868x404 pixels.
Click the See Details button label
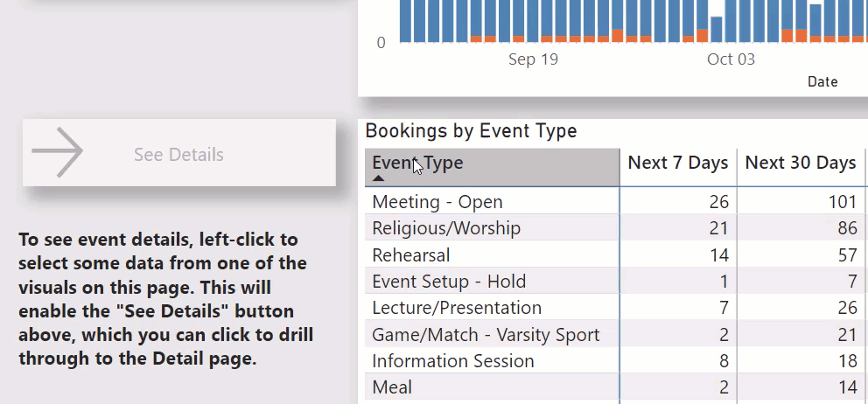coord(178,155)
